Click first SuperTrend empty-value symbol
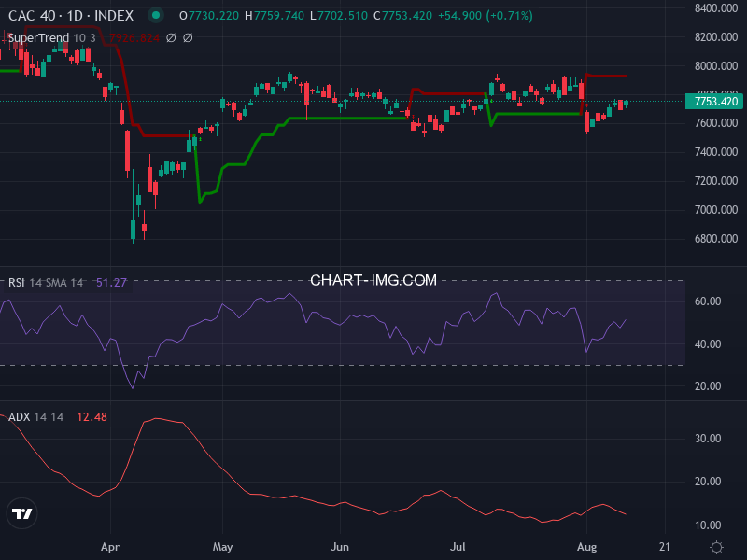Viewport: 747px width, 560px height. click(171, 37)
